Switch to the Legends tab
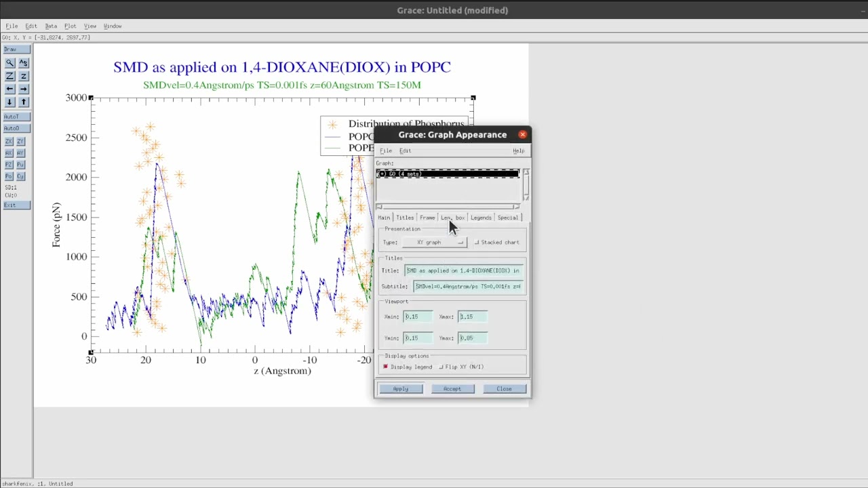Image resolution: width=868 pixels, height=488 pixels. [x=481, y=218]
